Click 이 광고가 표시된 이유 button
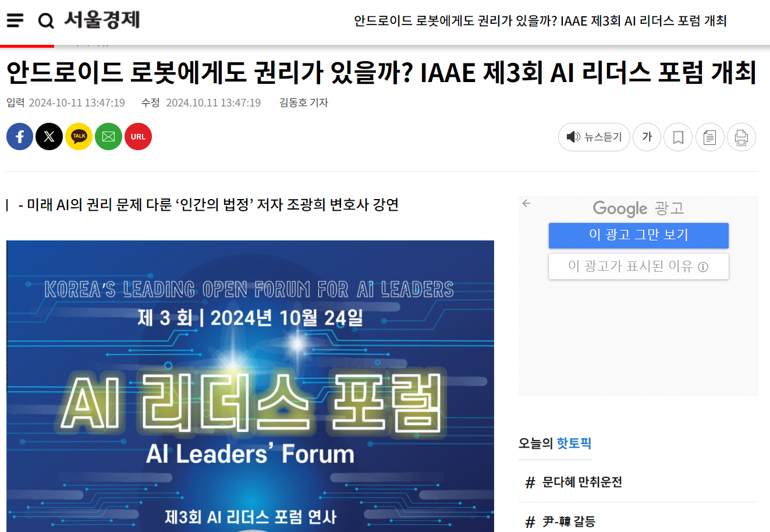Viewport: 770px width, 532px height. click(638, 267)
